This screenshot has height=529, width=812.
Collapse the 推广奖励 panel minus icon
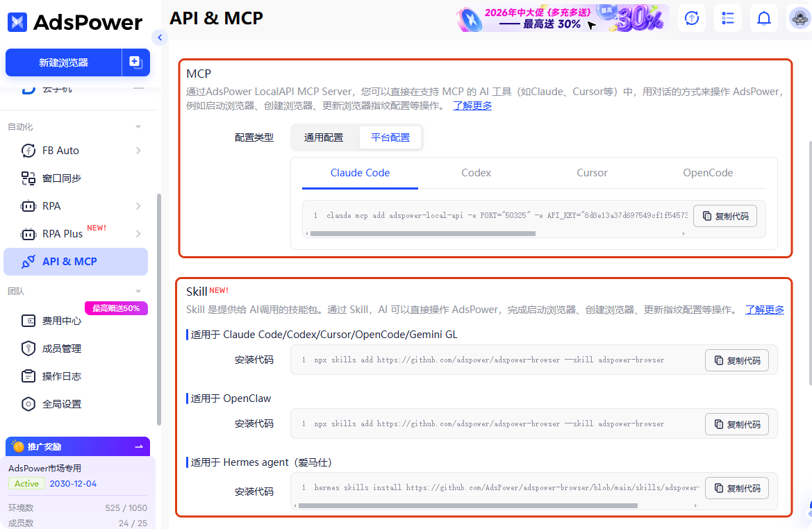139,446
